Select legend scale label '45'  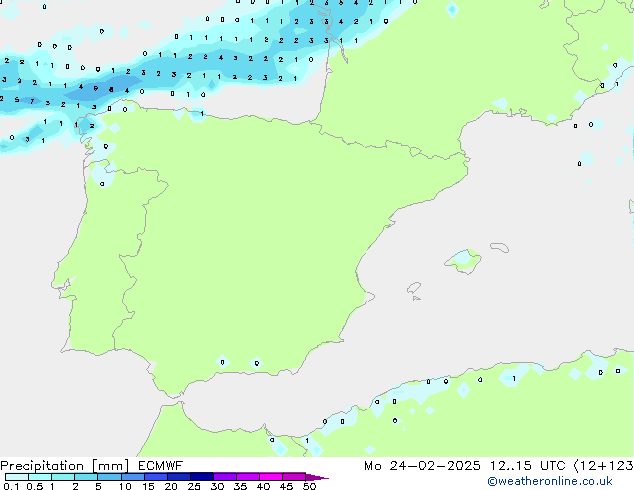(x=286, y=486)
